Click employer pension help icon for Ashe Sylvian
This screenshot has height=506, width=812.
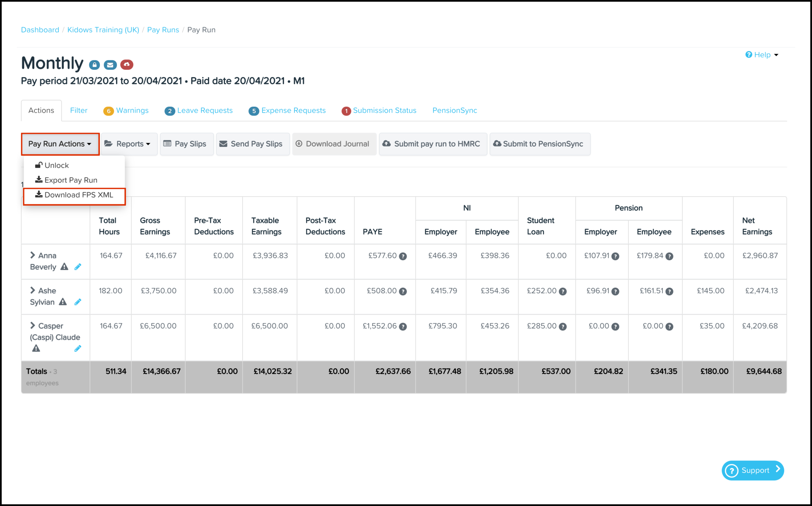click(x=615, y=292)
